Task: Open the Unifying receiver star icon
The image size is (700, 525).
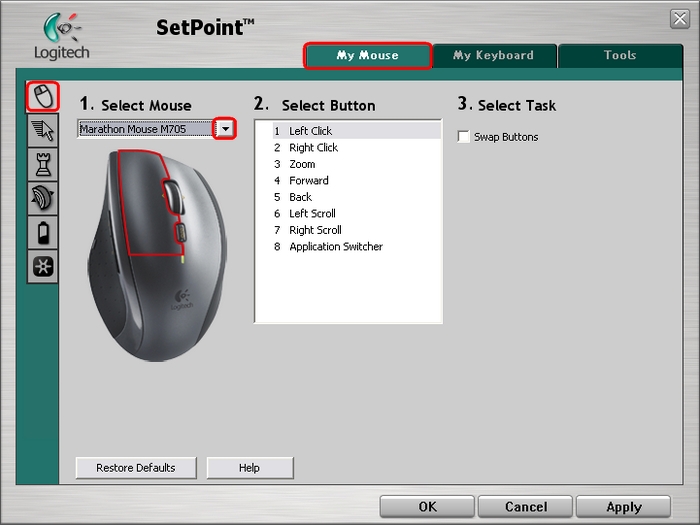Action: [x=43, y=267]
